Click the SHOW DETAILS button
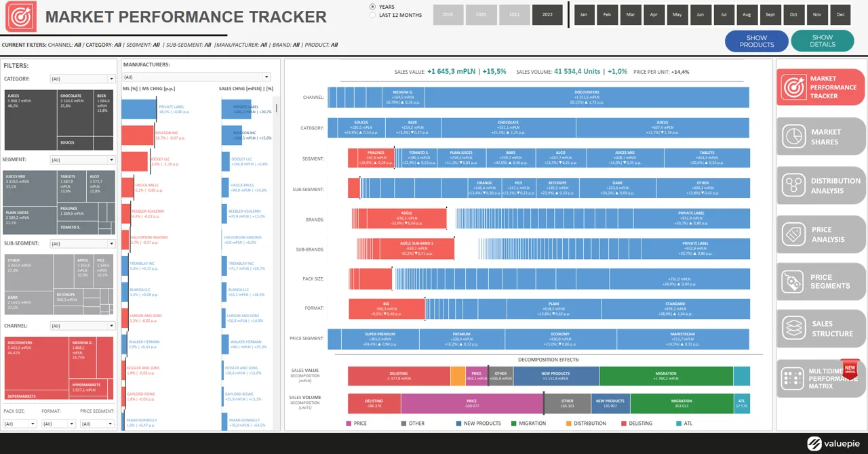The image size is (868, 454). point(823,41)
